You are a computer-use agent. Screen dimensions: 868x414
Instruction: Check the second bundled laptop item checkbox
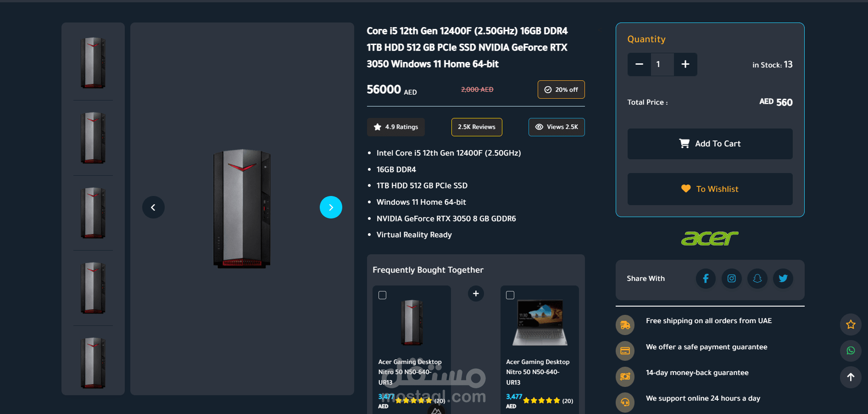[x=510, y=295]
